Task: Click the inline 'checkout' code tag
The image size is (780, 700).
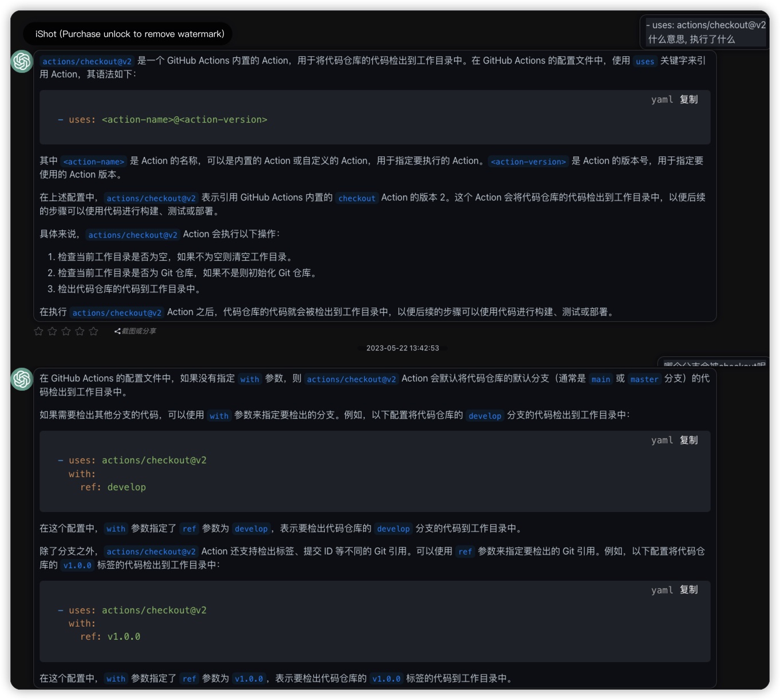Action: point(357,198)
